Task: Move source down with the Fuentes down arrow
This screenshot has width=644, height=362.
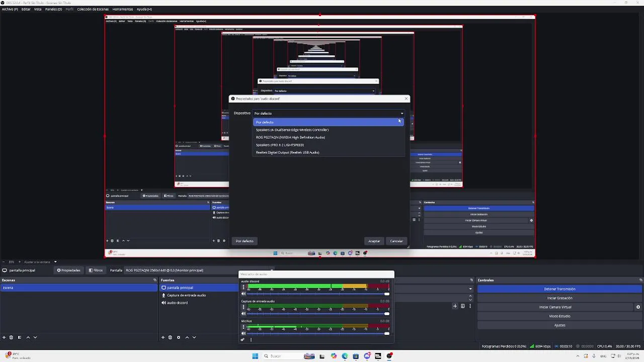Action: coord(194,337)
